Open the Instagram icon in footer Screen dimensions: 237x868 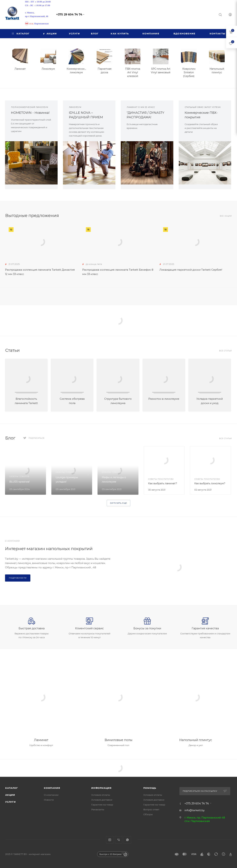tap(110, 840)
